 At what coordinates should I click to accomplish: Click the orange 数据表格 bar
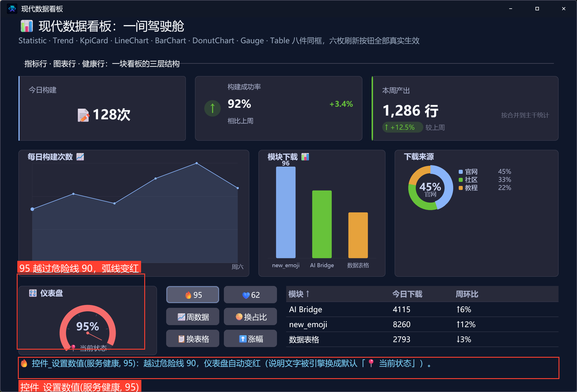tap(358, 235)
